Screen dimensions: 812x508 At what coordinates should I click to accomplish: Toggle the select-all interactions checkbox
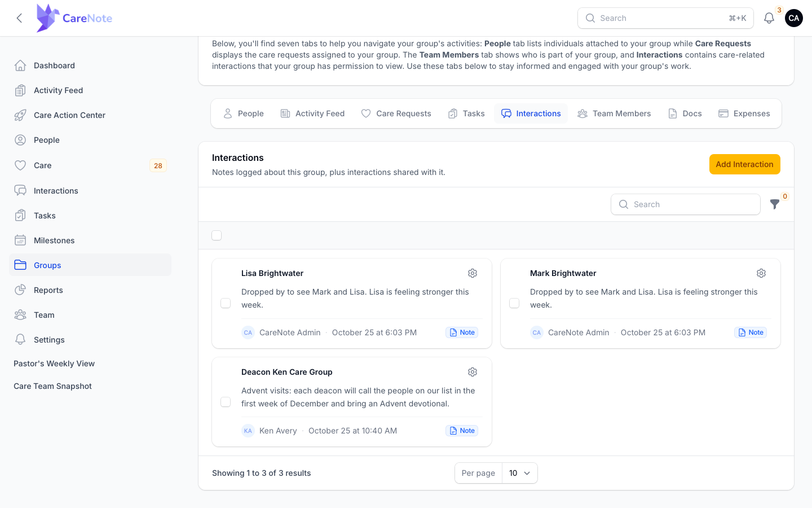[x=217, y=235]
